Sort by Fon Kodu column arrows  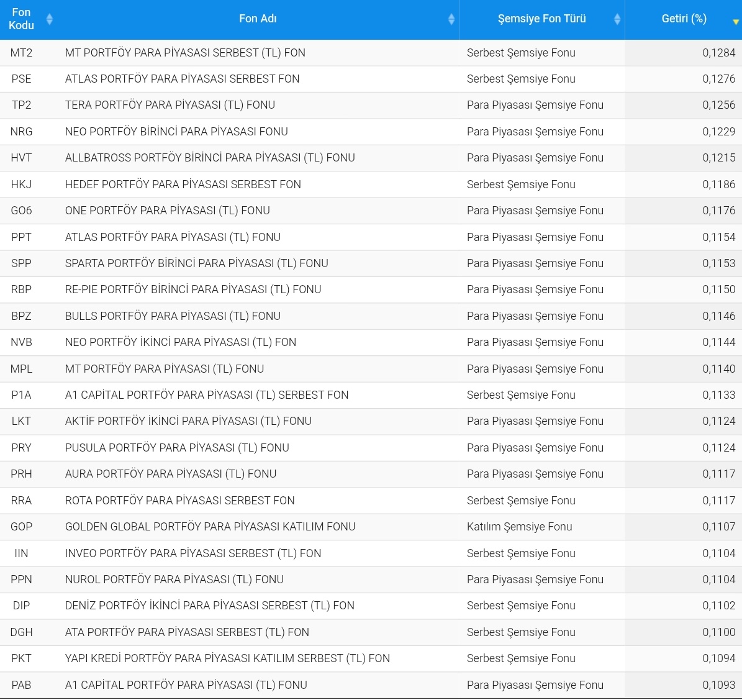49,19
